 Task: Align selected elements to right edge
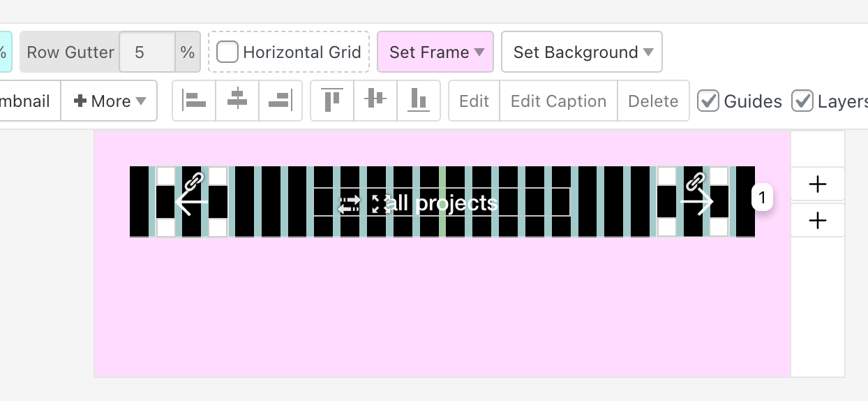coord(280,101)
